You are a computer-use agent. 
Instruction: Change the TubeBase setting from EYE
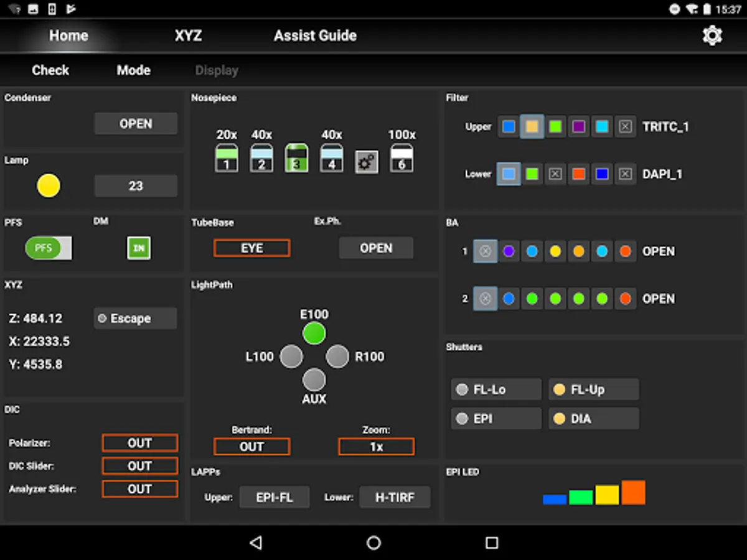[x=251, y=248]
